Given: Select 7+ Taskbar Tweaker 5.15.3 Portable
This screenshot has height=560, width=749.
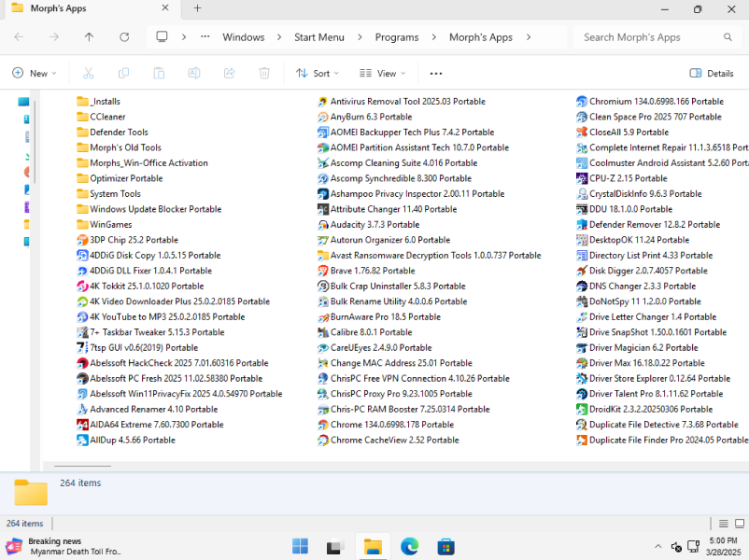Looking at the screenshot, I should coord(150,332).
